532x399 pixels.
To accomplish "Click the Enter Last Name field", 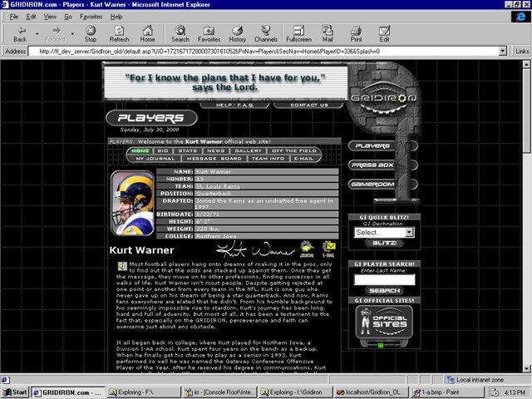I will (384, 279).
